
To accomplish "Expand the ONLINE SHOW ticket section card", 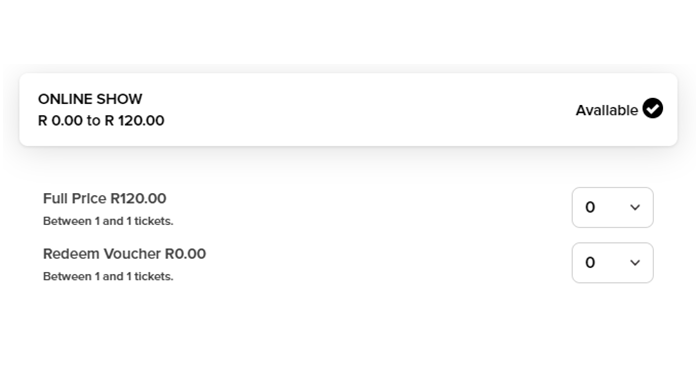I will [x=348, y=110].
